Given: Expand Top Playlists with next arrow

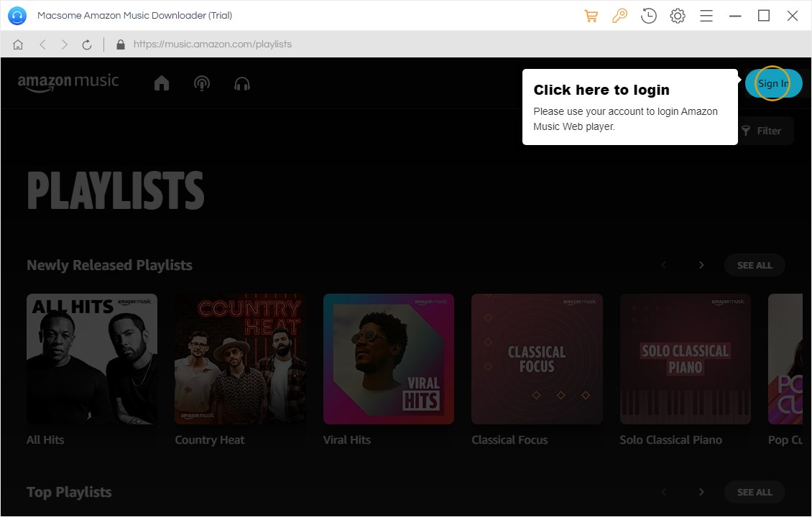Looking at the screenshot, I should pyautogui.click(x=701, y=492).
